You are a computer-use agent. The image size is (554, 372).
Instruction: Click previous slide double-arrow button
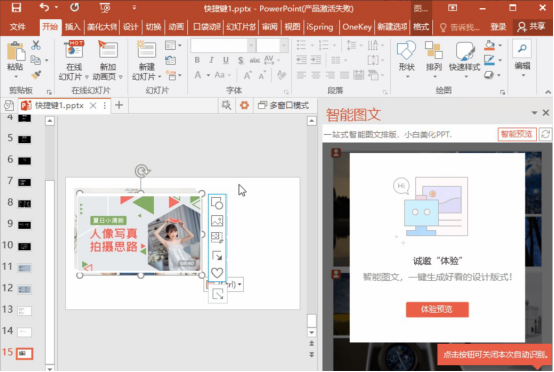(x=312, y=343)
